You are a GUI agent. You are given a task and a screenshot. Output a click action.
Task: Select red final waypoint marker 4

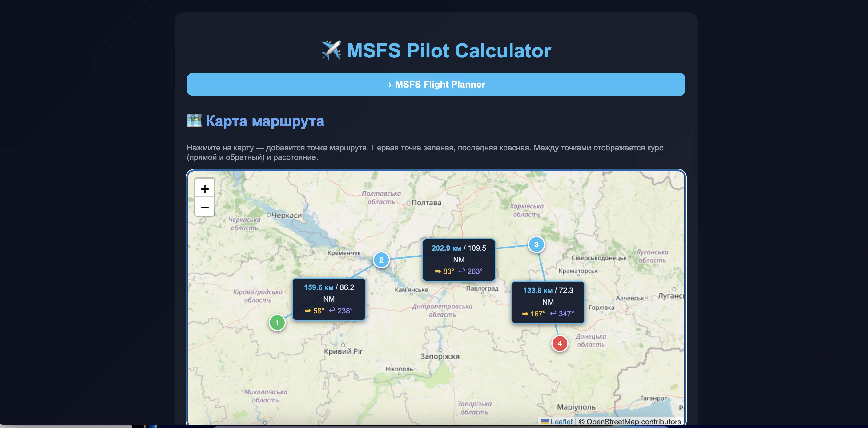pos(559,343)
